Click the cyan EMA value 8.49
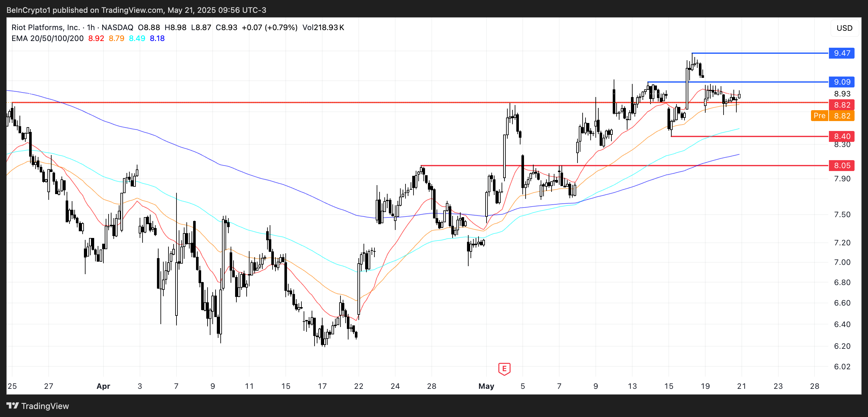This screenshot has height=417, width=868. pos(137,38)
